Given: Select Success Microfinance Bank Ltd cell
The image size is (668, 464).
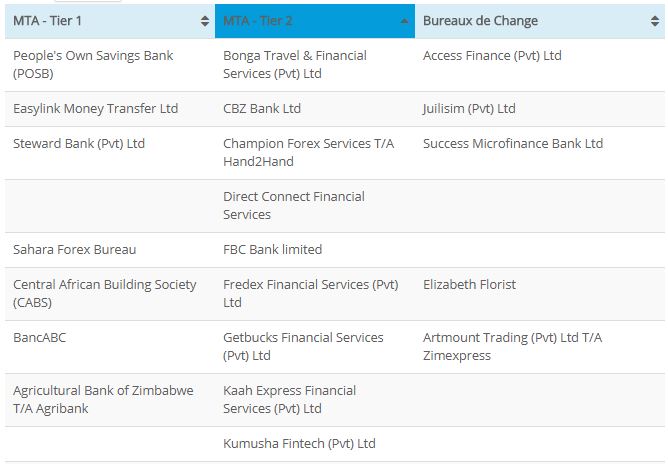Looking at the screenshot, I should click(x=540, y=153).
